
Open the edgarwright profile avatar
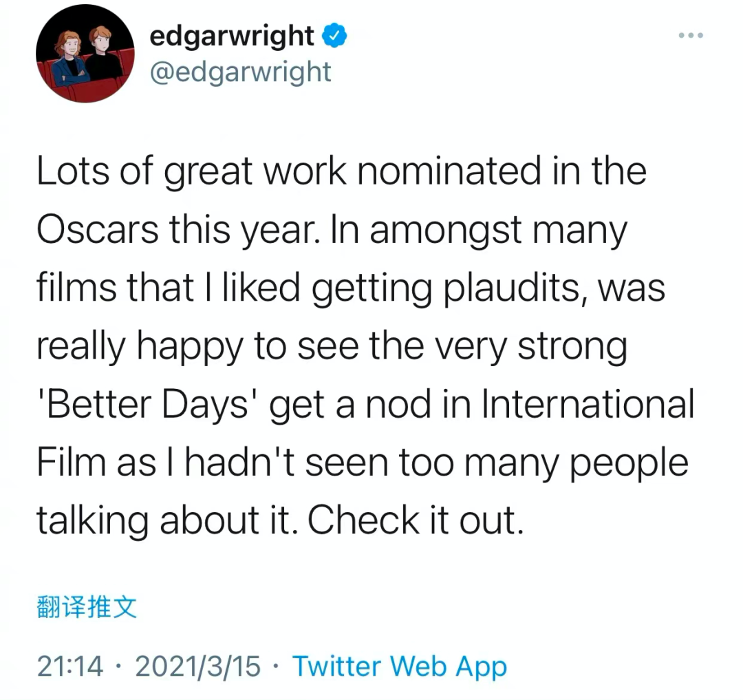[x=85, y=58]
